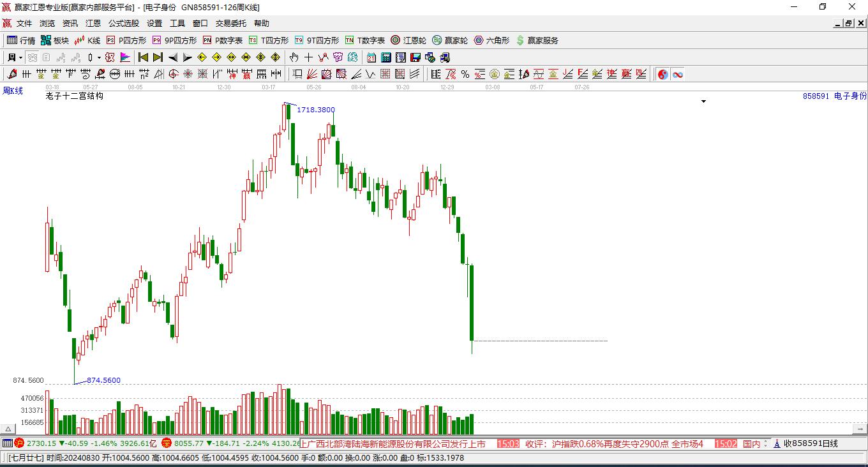This screenshot has width=868, height=467.
Task: Click the grid table icon in status bar
Action: click(x=7, y=443)
